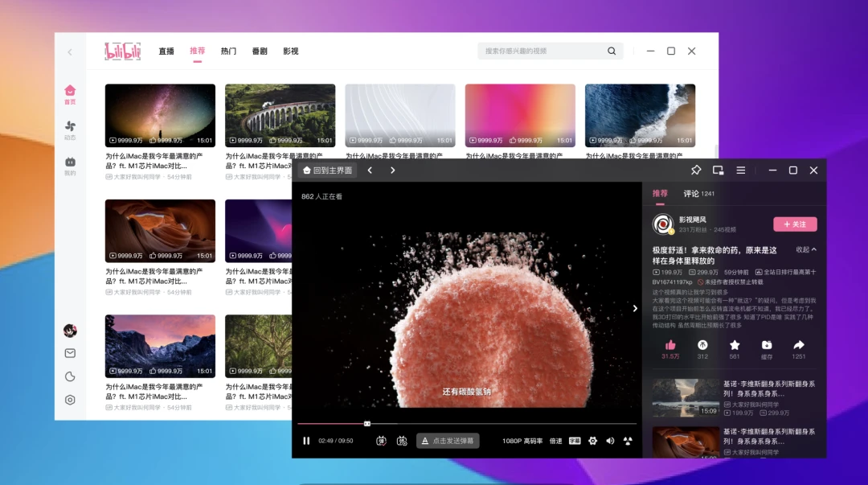The width and height of the screenshot is (868, 485).
Task: Click the 862 人正在看 viewer count
Action: (321, 196)
